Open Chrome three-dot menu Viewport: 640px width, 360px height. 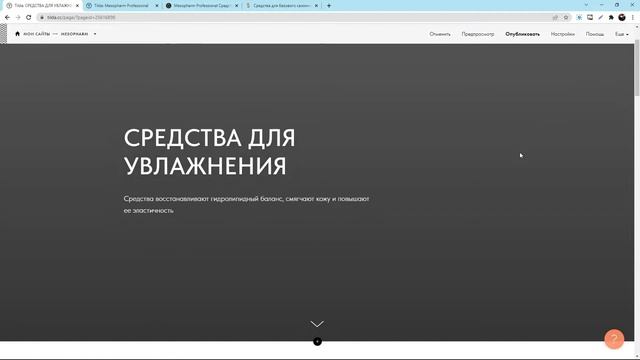pos(633,18)
